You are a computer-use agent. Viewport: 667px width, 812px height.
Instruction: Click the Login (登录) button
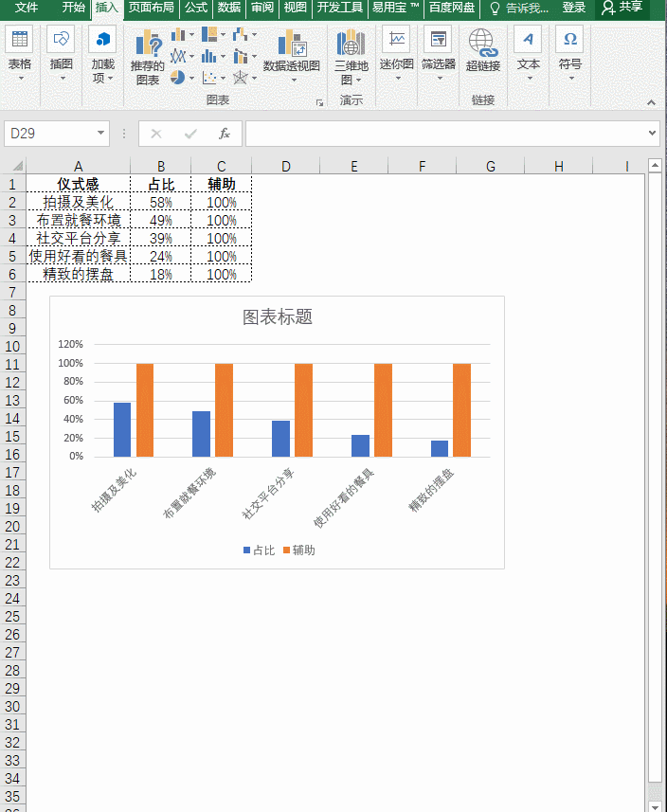(574, 8)
